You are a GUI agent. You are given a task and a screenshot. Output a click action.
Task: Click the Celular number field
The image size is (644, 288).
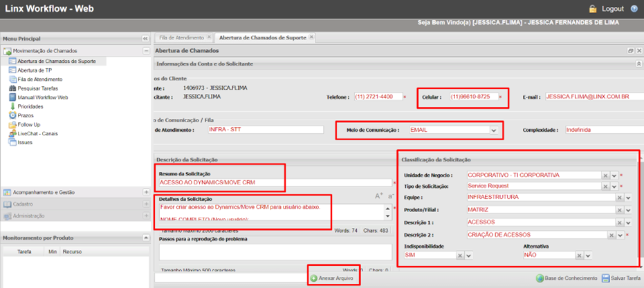[x=473, y=97]
